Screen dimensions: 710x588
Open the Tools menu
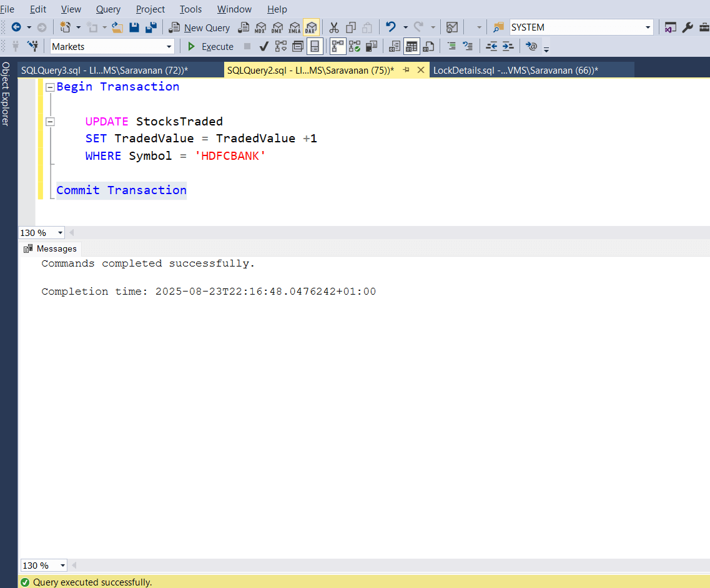click(x=190, y=9)
